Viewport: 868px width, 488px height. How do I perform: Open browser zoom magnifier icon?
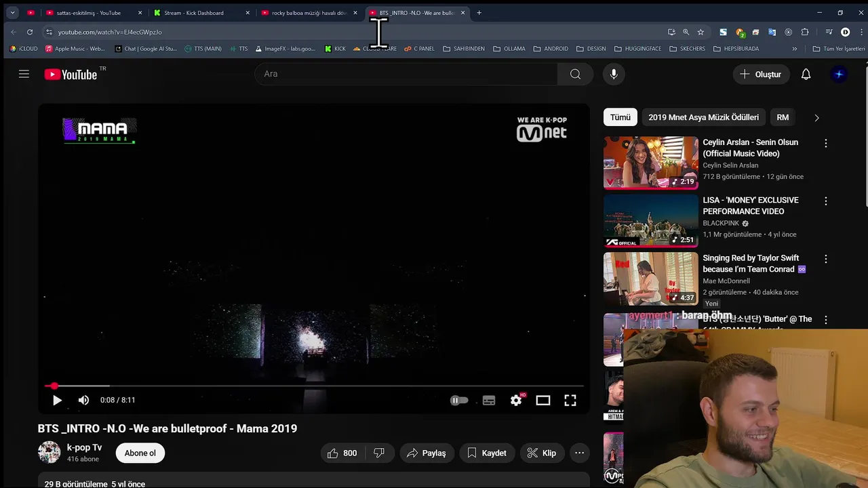(x=686, y=32)
